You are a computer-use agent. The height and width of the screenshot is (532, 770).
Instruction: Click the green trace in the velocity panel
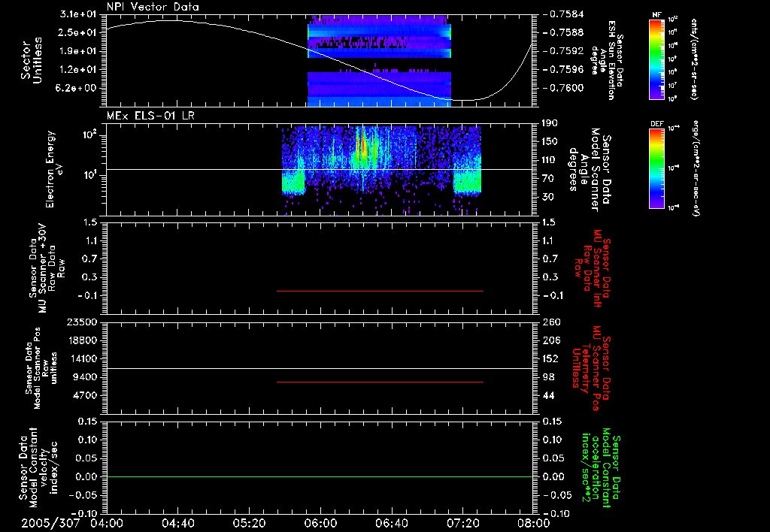(320, 476)
